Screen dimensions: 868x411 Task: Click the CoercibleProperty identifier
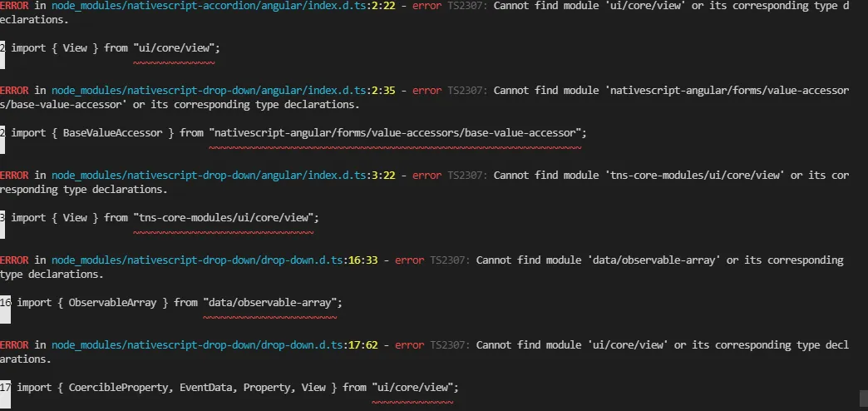pos(118,387)
